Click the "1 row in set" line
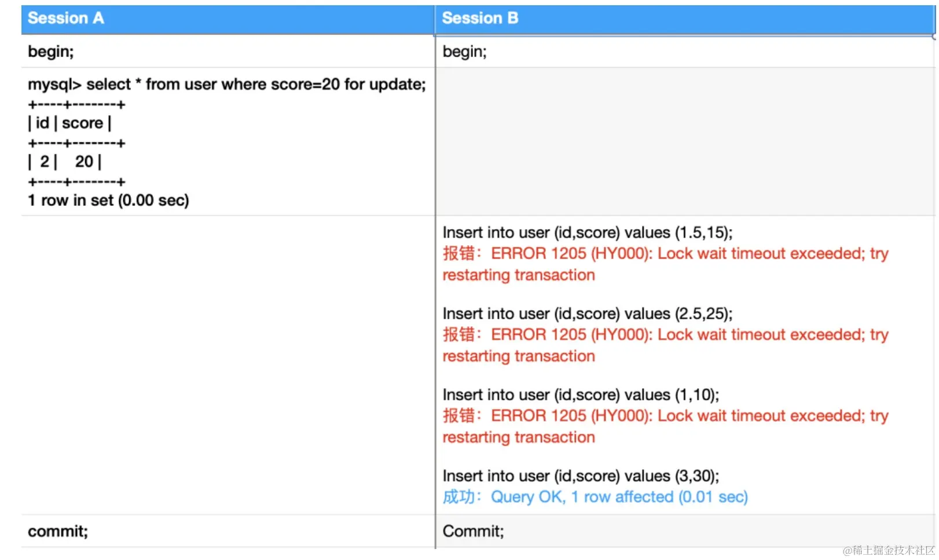This screenshot has width=939, height=560. click(108, 201)
